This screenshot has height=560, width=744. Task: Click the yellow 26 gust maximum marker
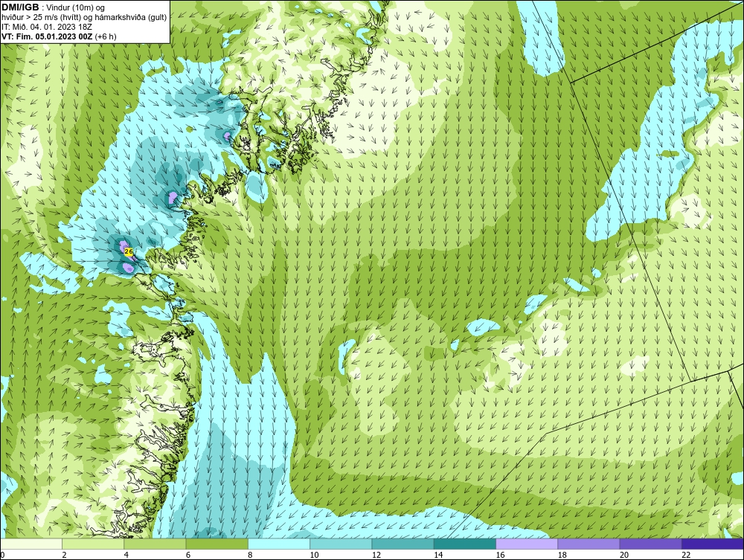(x=128, y=252)
